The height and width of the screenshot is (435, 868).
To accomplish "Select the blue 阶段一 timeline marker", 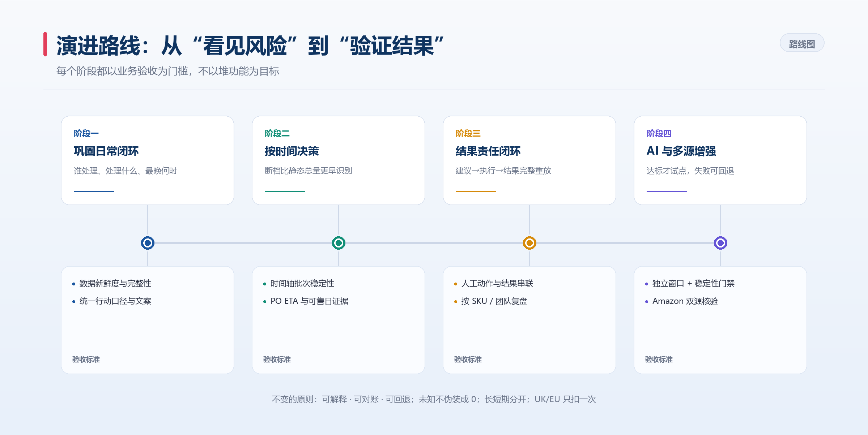I will click(x=148, y=243).
